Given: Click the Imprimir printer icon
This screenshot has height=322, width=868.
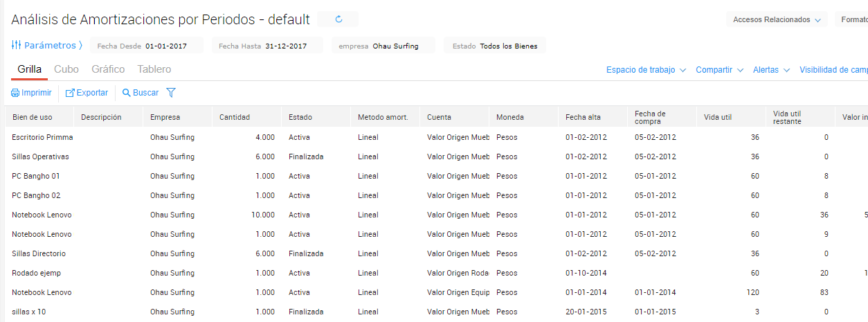Looking at the screenshot, I should coord(15,93).
